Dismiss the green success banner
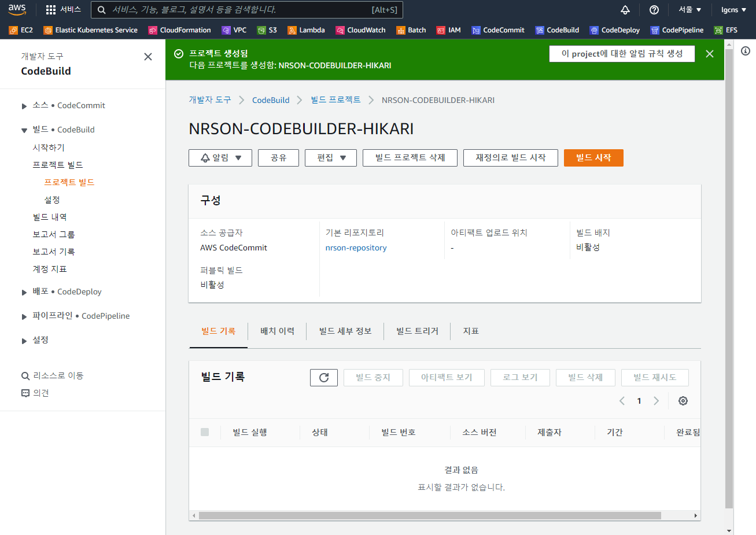The width and height of the screenshot is (756, 535). click(710, 54)
